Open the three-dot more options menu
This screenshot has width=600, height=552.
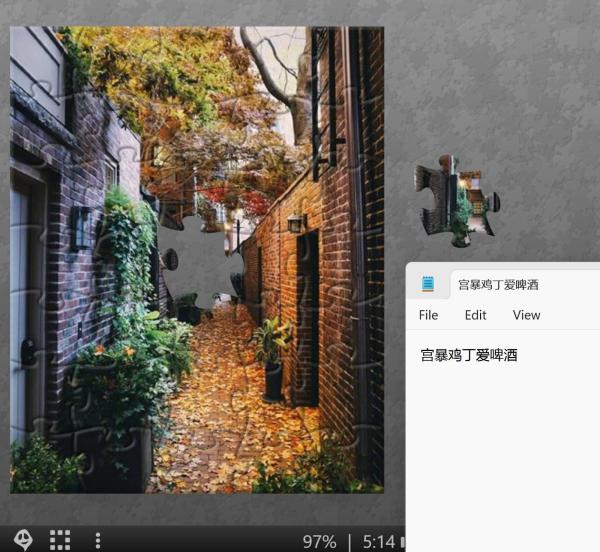click(x=97, y=540)
